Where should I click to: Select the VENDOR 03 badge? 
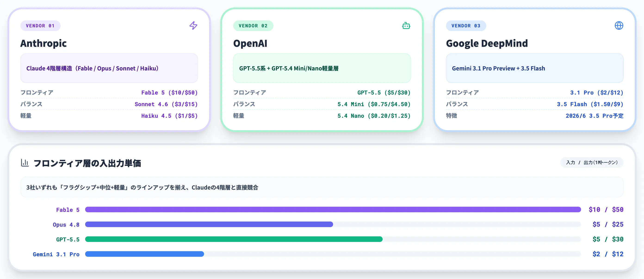pos(466,26)
